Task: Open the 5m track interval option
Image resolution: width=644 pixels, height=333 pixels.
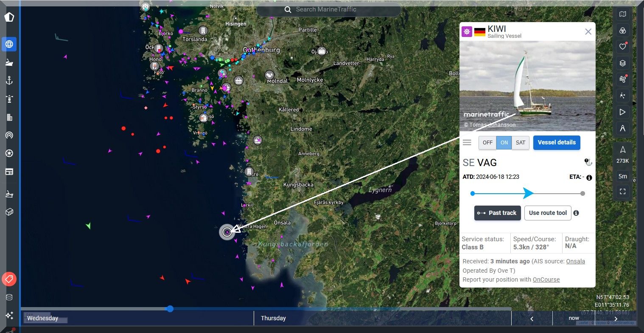Action: (622, 176)
